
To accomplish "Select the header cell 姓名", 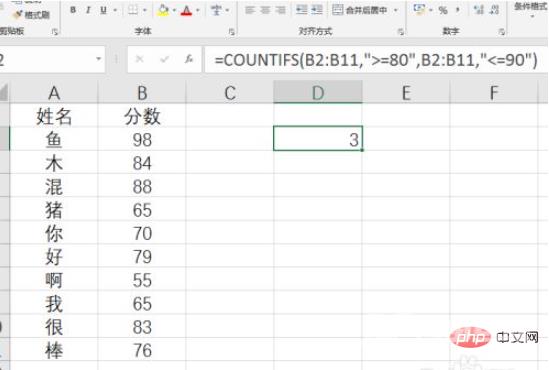I will click(54, 116).
